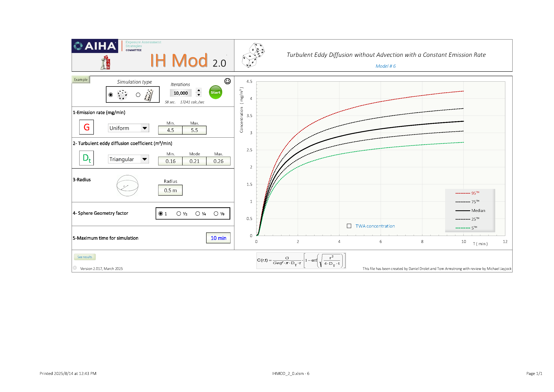The width and height of the screenshot is (554, 392).
Task: Click the red G emission rate icon
Action: click(86, 127)
